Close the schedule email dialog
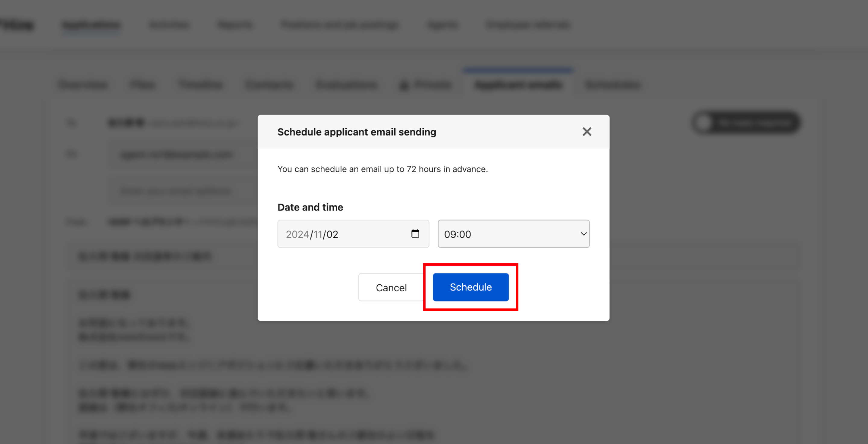868x444 pixels. [x=587, y=132]
